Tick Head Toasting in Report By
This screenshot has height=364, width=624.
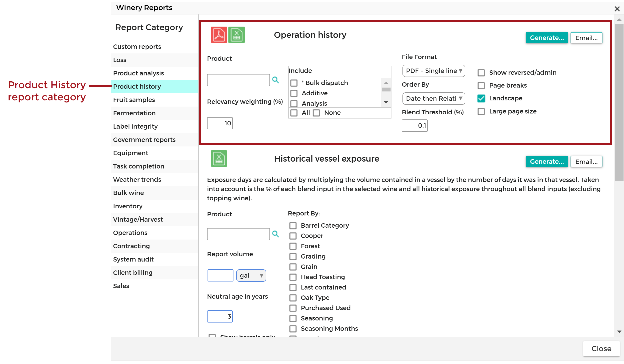293,277
